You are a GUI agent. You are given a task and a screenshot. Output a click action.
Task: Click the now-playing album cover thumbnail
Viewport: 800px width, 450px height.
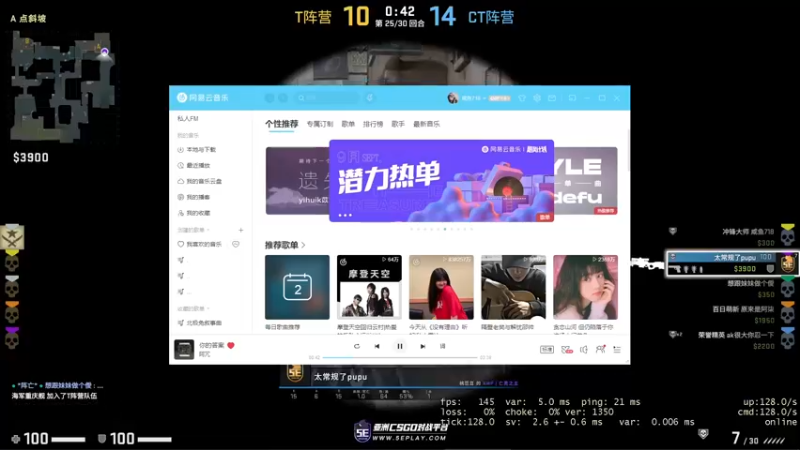[184, 349]
